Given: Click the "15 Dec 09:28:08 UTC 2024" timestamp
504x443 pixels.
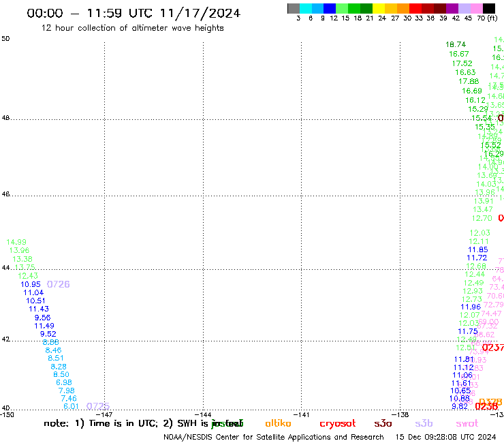Looking at the screenshot, I should (445, 437).
